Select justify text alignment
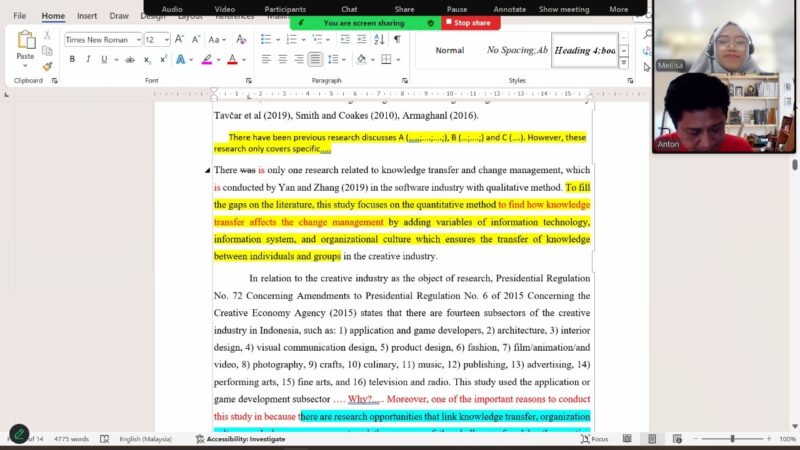 click(x=315, y=60)
